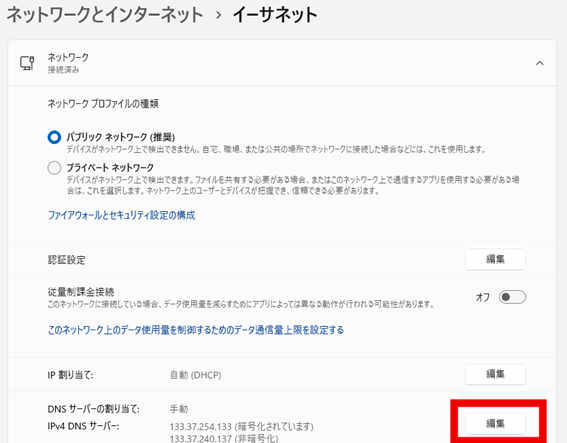Click the Ethernet network computer icon

tap(27, 63)
